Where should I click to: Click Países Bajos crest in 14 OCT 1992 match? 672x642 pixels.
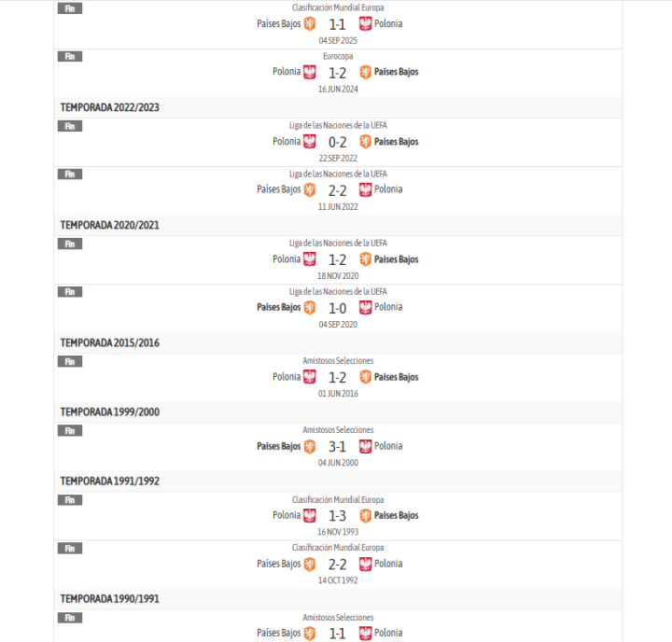coord(310,564)
